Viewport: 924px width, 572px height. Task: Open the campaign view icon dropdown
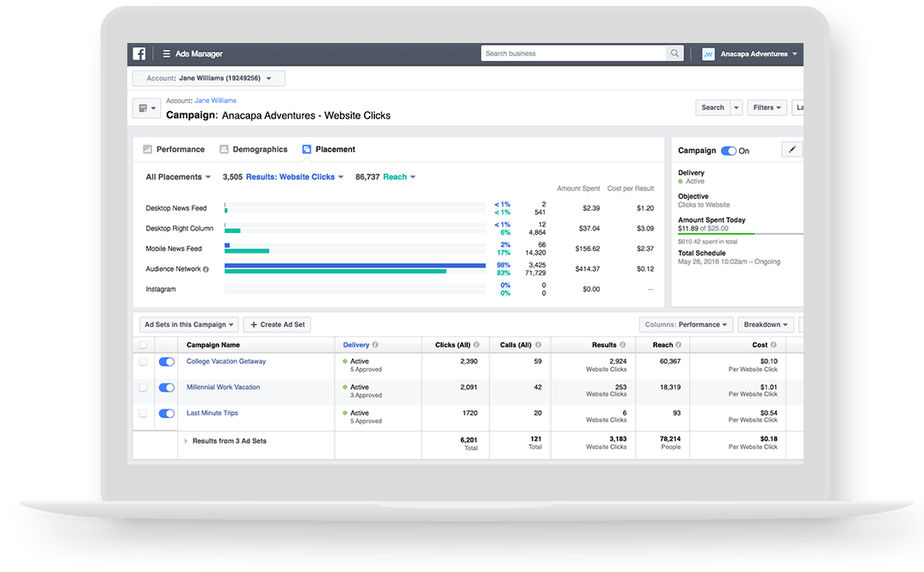pyautogui.click(x=146, y=108)
